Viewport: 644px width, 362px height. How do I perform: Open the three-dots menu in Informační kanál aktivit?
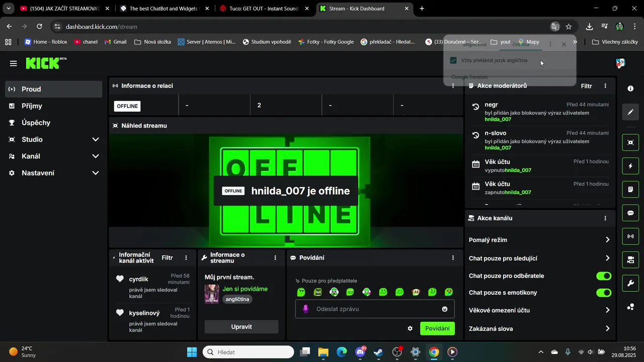point(186,258)
